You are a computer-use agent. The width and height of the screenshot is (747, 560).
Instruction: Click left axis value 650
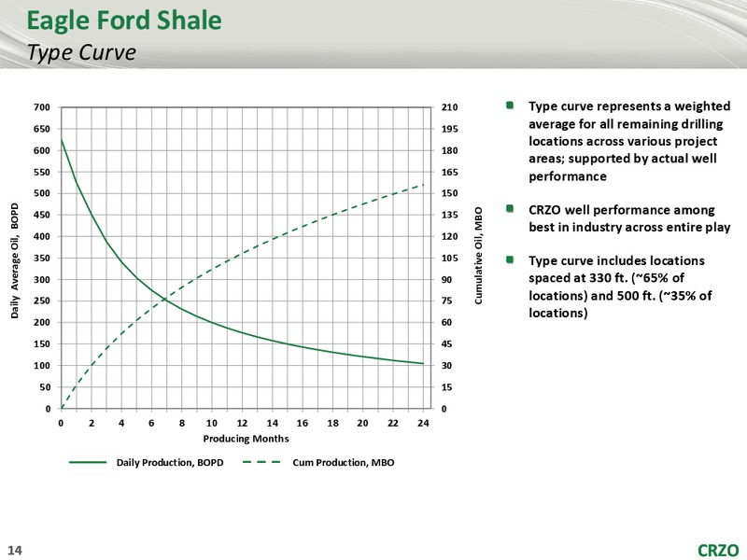pos(42,129)
